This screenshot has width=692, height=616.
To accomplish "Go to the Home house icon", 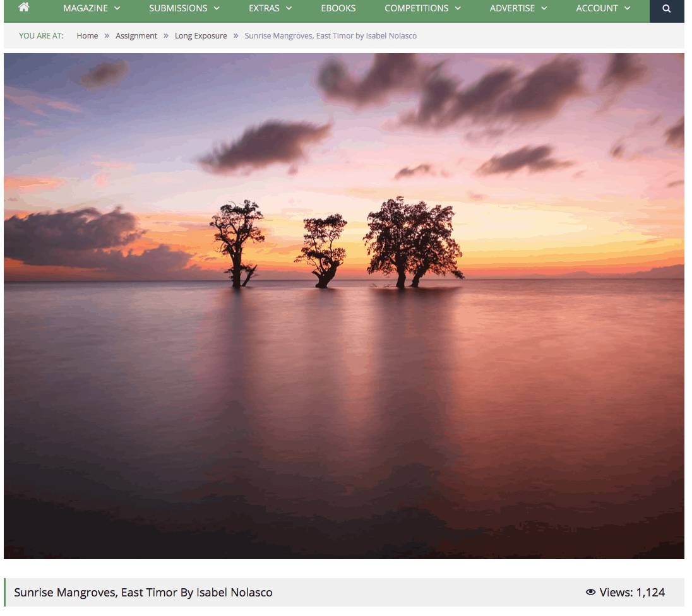I will [24, 7].
